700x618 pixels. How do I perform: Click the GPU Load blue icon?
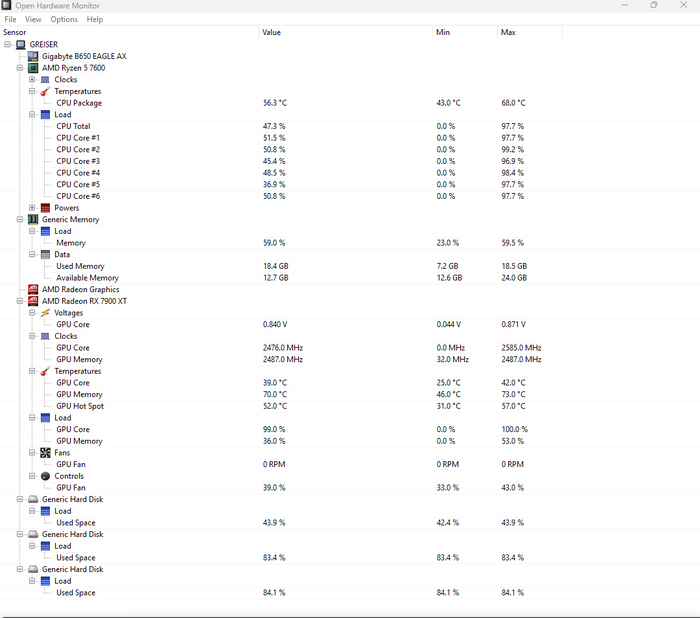pyautogui.click(x=45, y=418)
